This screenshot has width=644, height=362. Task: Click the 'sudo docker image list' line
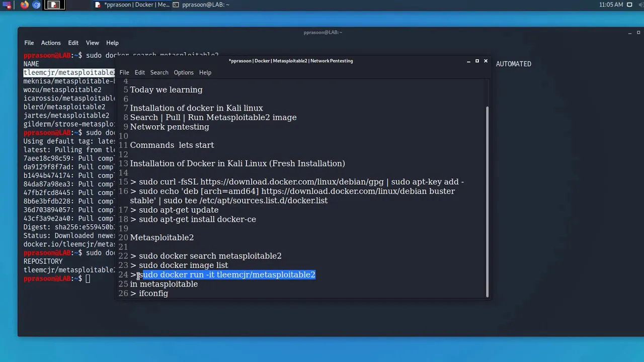click(x=179, y=265)
